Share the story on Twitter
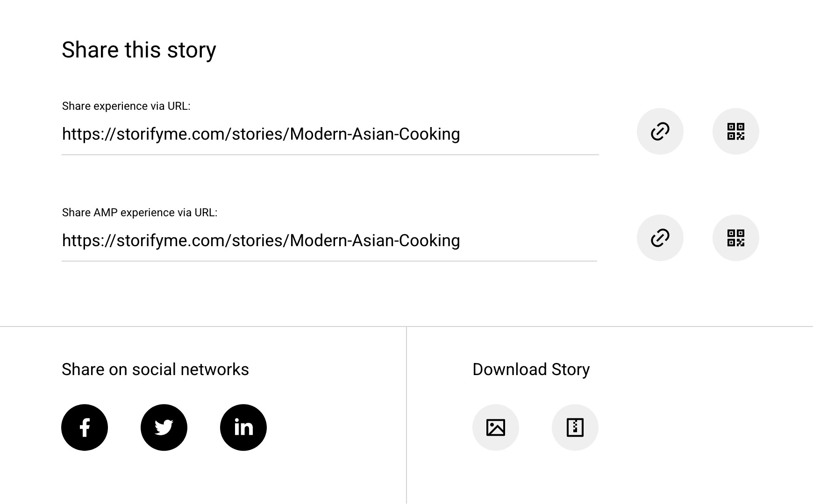The image size is (813, 504). 164,427
